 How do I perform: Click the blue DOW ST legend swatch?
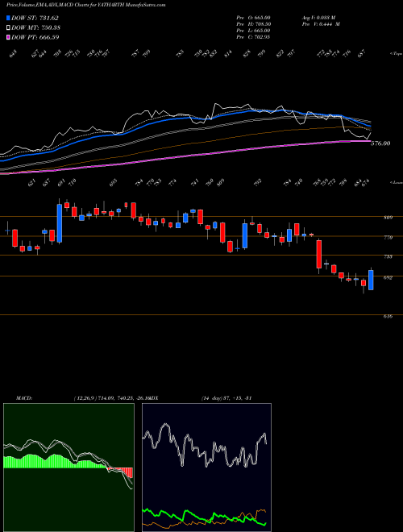tap(8, 18)
